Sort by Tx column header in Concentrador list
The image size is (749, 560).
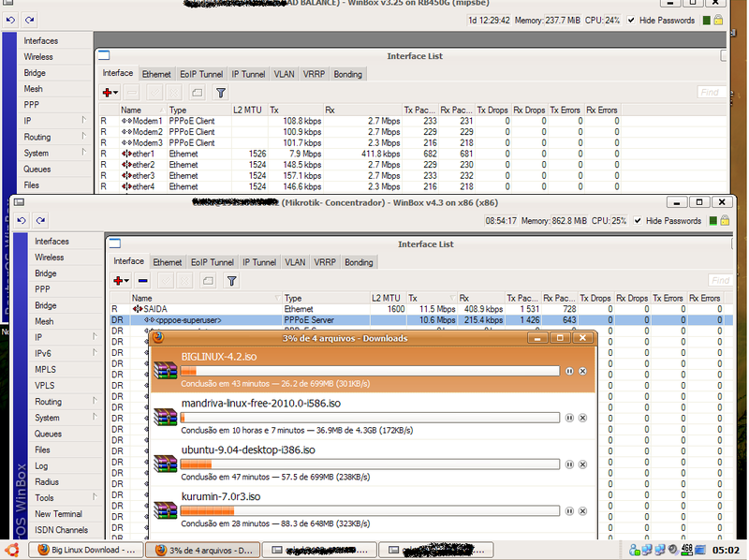coord(432,298)
